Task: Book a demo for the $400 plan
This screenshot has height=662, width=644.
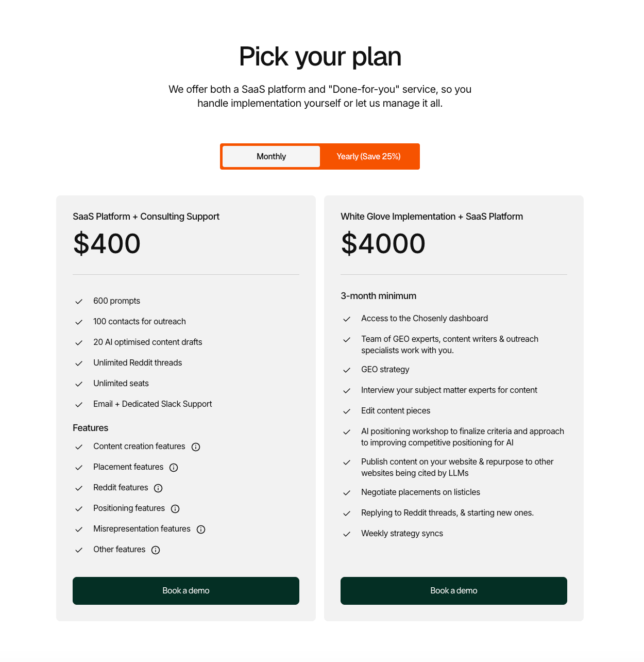Action: (186, 591)
